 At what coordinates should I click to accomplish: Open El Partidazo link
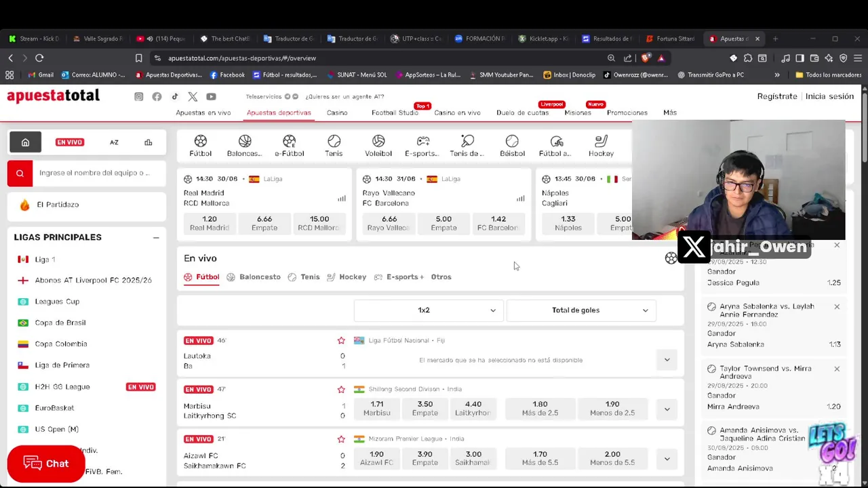(x=87, y=205)
